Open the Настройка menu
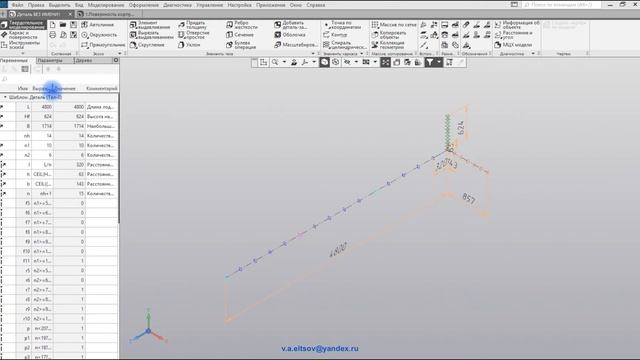 tap(240, 5)
